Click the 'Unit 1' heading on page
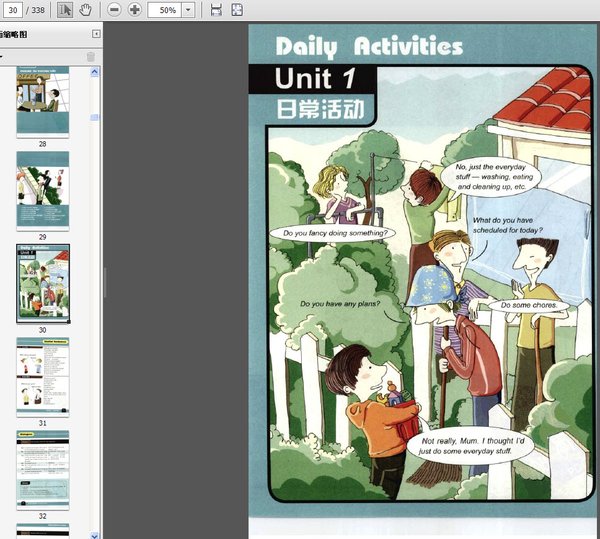Screen dimensions: 600x539 315,78
